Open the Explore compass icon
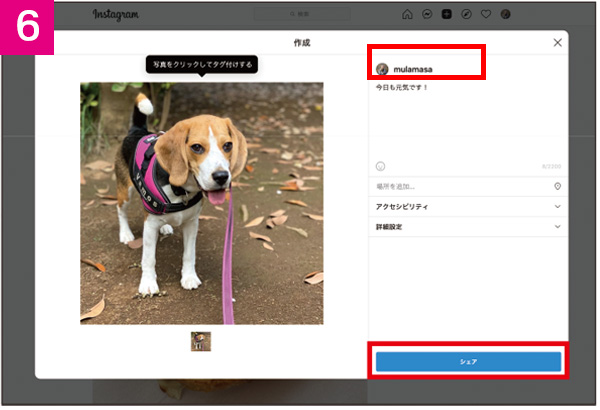The height and width of the screenshot is (410, 600). pos(466,15)
